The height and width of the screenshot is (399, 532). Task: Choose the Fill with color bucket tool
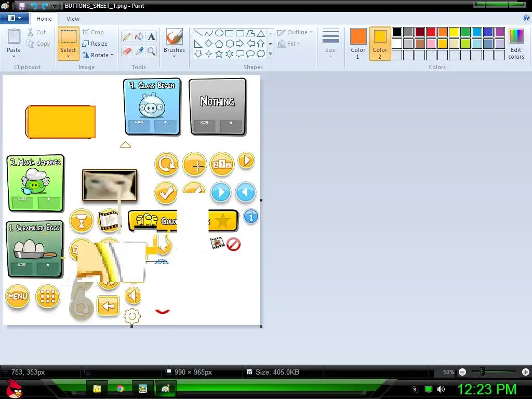(139, 37)
